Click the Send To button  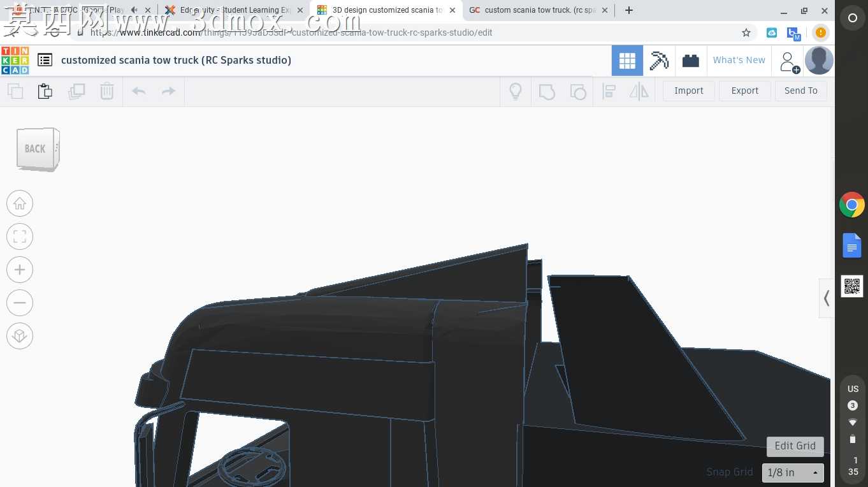click(x=801, y=91)
